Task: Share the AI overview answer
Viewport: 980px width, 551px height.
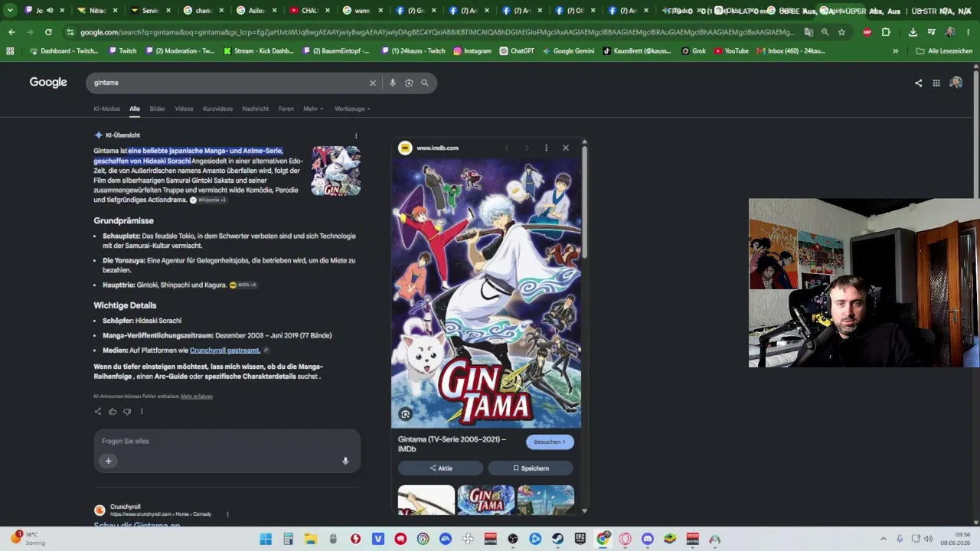Action: click(97, 412)
